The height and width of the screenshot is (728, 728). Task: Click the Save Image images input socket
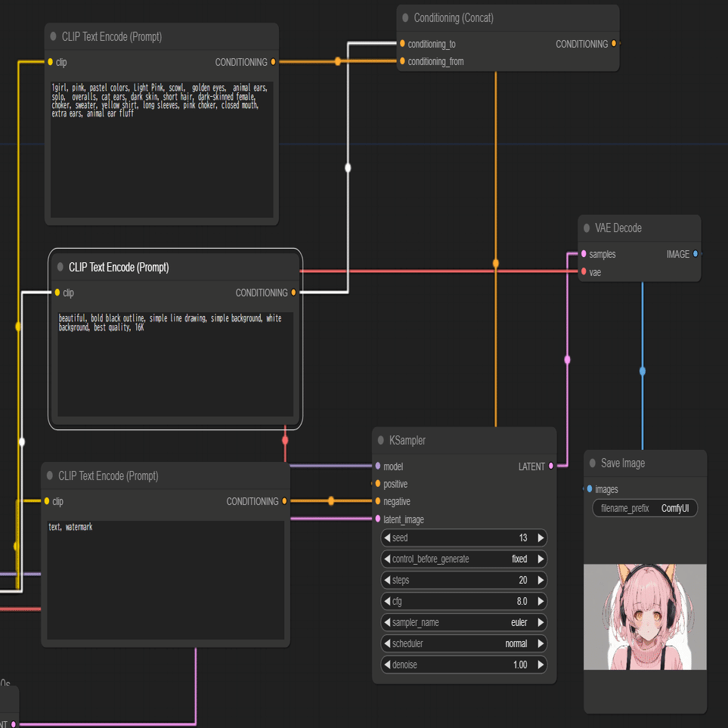(590, 489)
